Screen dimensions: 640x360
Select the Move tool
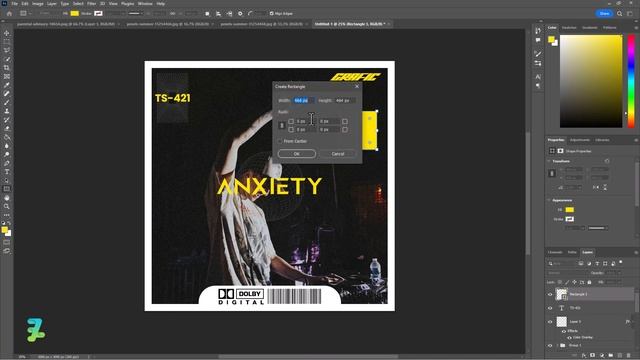click(x=7, y=33)
